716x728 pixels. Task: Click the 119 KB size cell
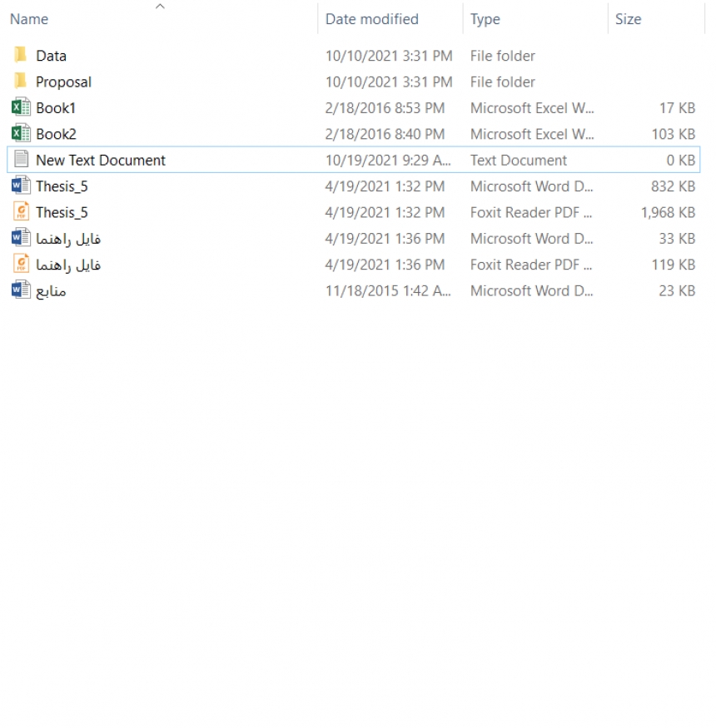click(x=674, y=265)
